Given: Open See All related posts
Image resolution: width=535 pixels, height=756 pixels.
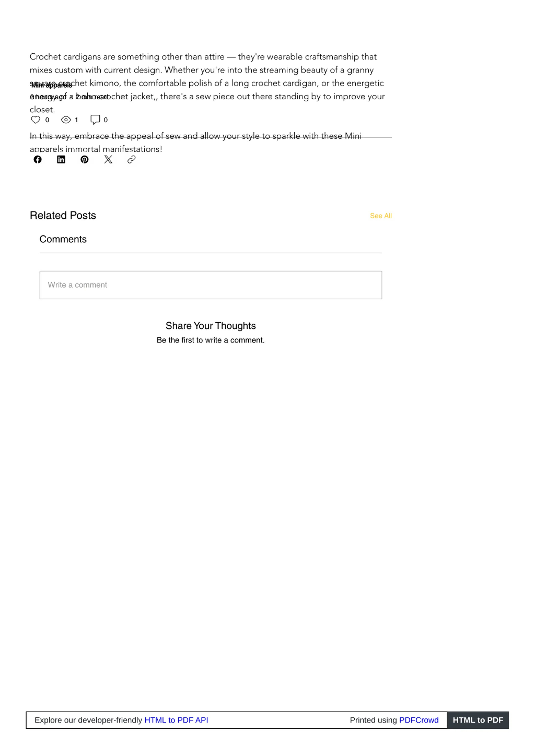Looking at the screenshot, I should point(381,216).
